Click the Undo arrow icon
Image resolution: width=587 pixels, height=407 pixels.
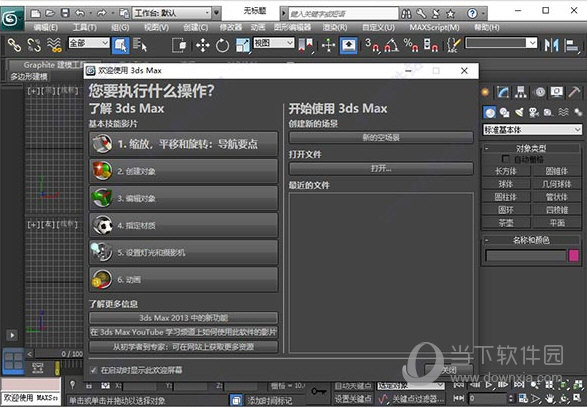pyautogui.click(x=80, y=13)
